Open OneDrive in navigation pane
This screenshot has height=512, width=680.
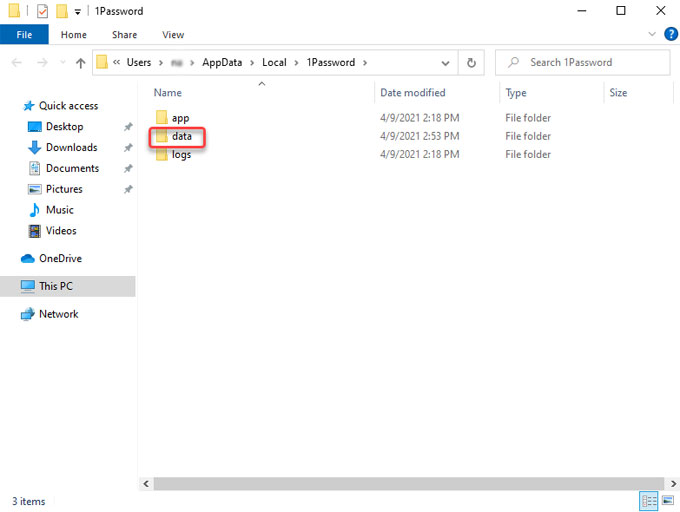coord(60,258)
